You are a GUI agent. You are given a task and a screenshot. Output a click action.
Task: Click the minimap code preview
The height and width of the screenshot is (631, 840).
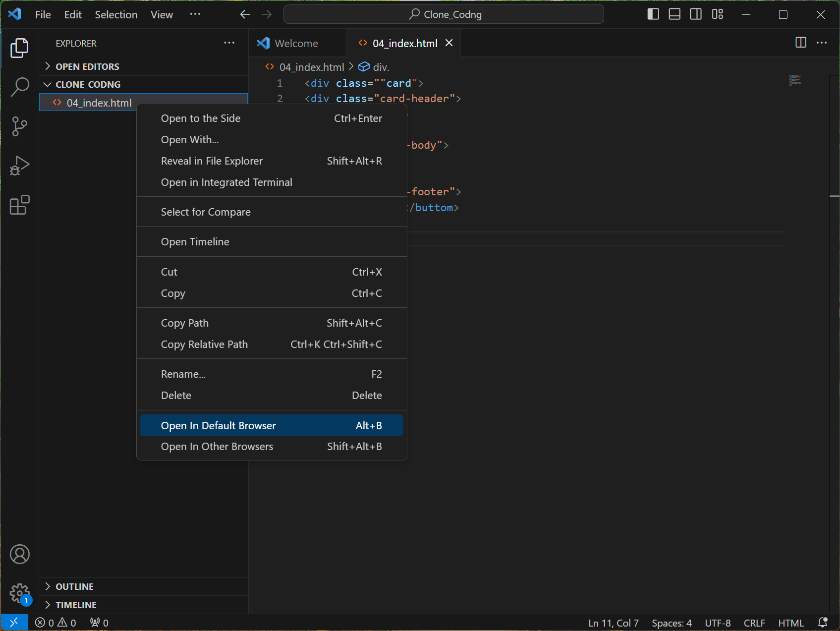795,80
